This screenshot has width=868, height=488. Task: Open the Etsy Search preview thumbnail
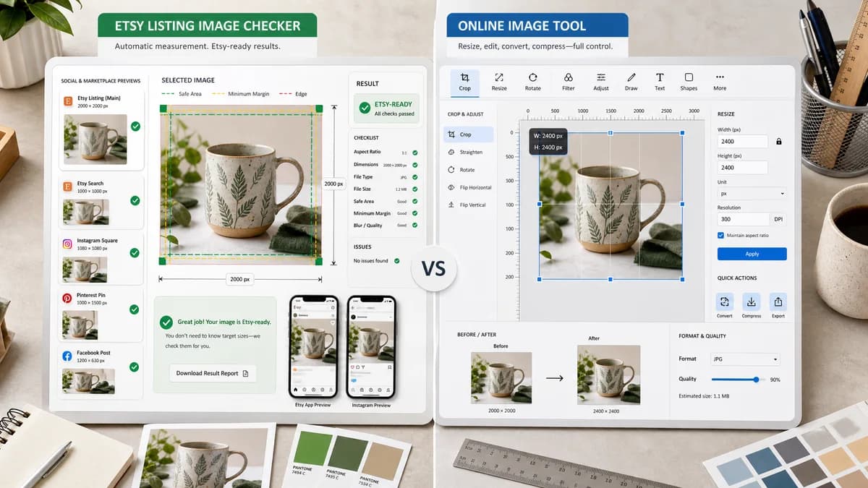[x=86, y=212]
